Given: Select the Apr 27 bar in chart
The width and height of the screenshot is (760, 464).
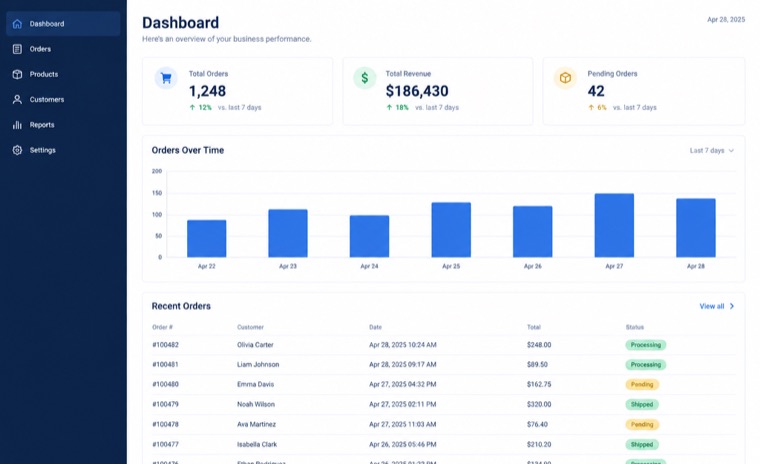Looking at the screenshot, I should [x=614, y=225].
